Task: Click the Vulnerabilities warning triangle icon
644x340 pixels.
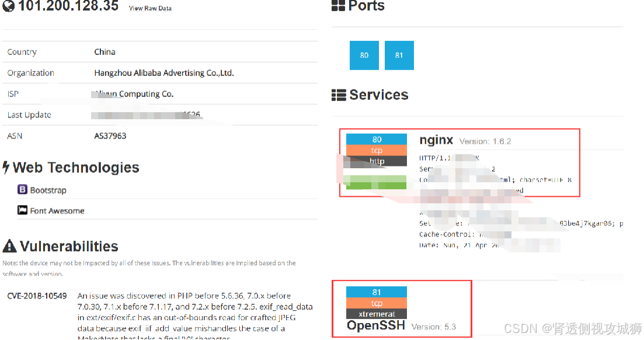Action: click(x=9, y=246)
